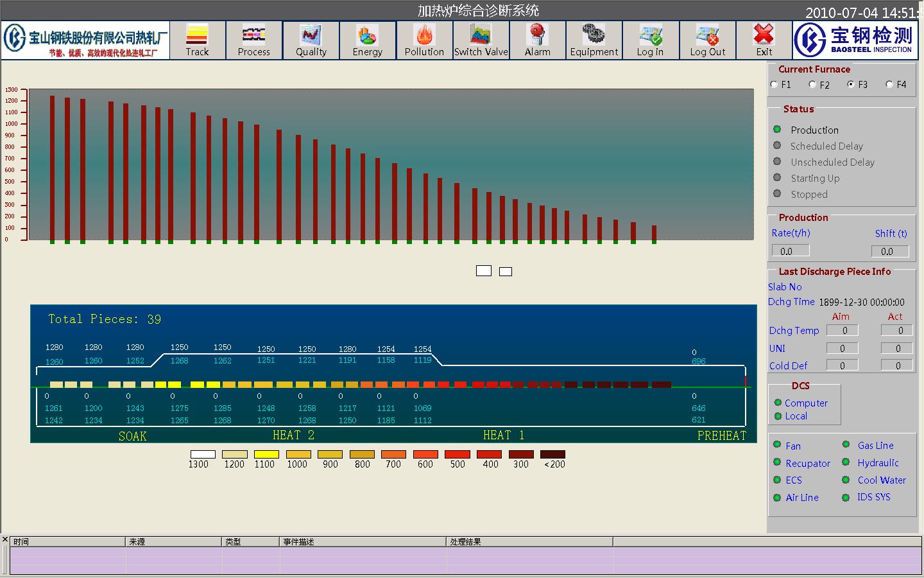Click the DCS Computer indicator
This screenshot has height=578, width=924.
tap(778, 403)
